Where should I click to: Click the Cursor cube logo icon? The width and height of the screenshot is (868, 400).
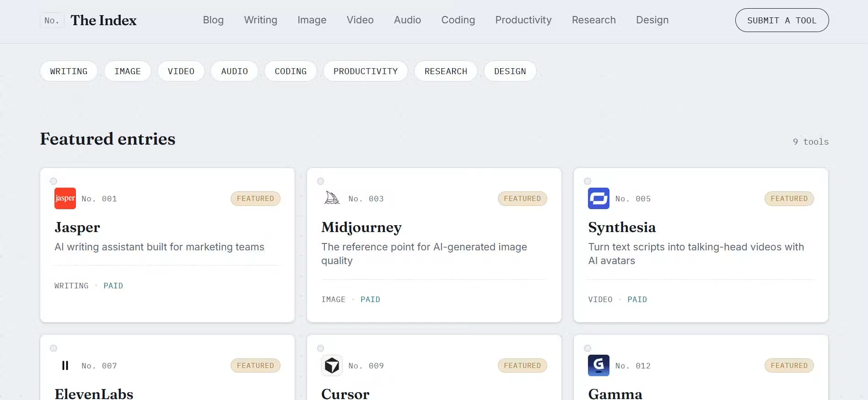[332, 366]
